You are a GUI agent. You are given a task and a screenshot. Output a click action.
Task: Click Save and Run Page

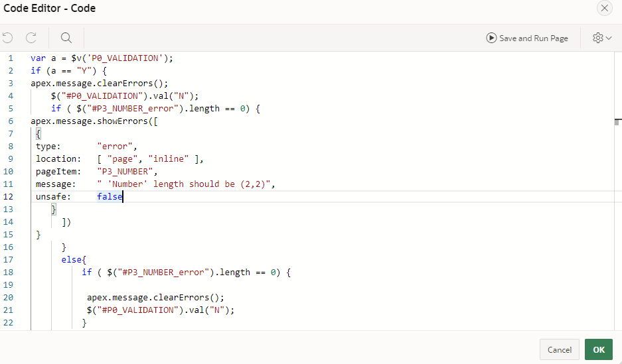pos(527,38)
